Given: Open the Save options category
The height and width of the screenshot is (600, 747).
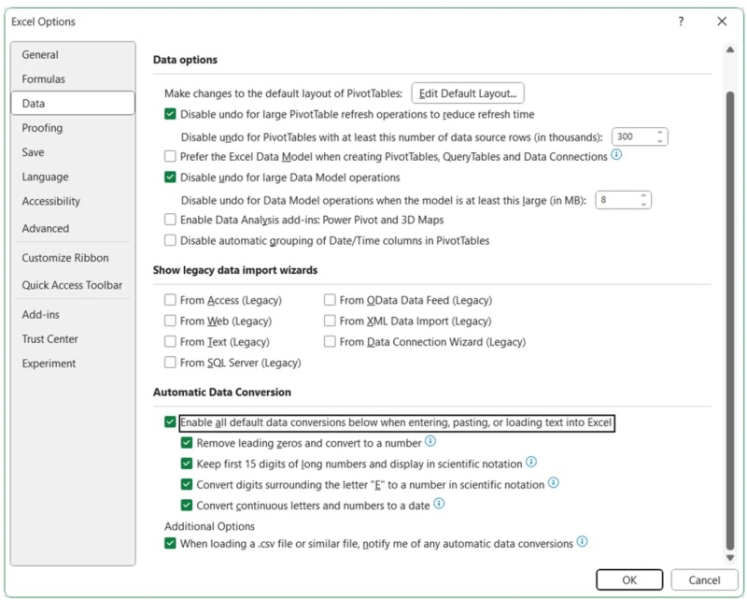Looking at the screenshot, I should tap(72, 152).
